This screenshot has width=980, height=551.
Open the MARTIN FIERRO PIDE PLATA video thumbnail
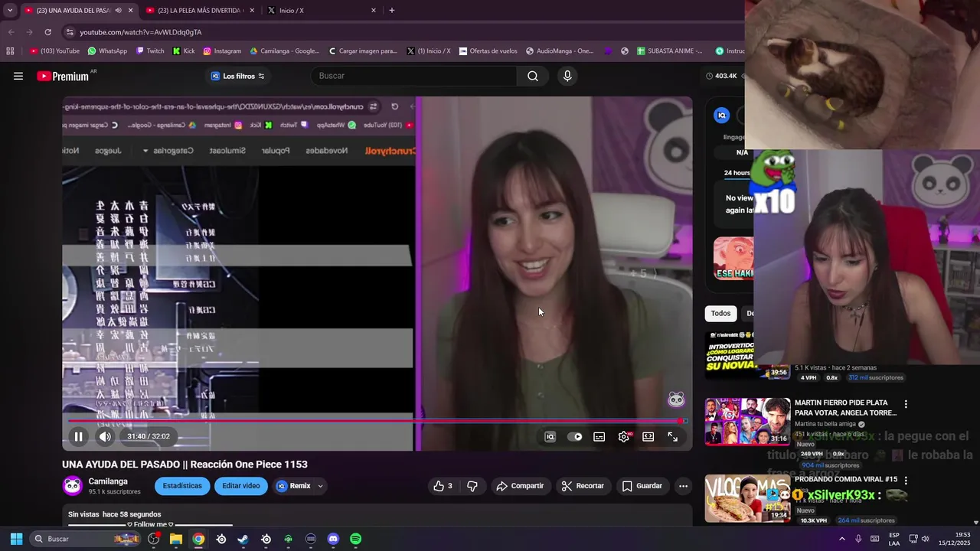point(747,422)
